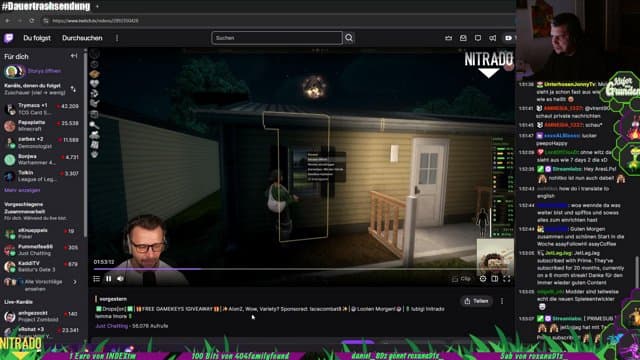
Task: Pause the video playback
Action: click(x=109, y=279)
